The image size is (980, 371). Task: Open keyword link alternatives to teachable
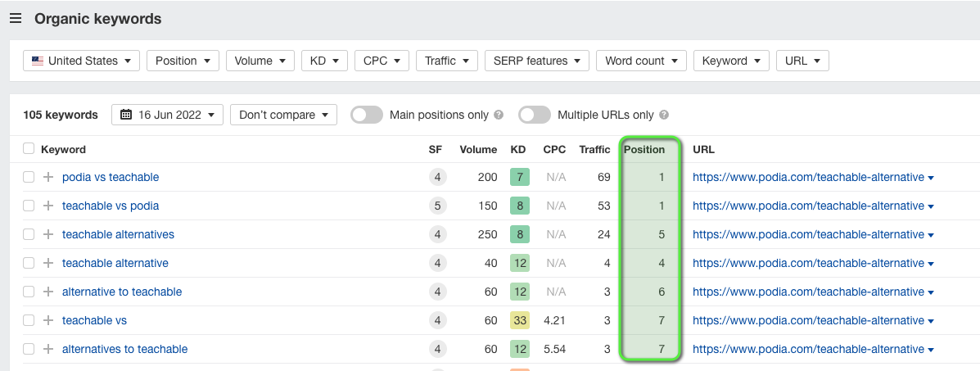124,349
